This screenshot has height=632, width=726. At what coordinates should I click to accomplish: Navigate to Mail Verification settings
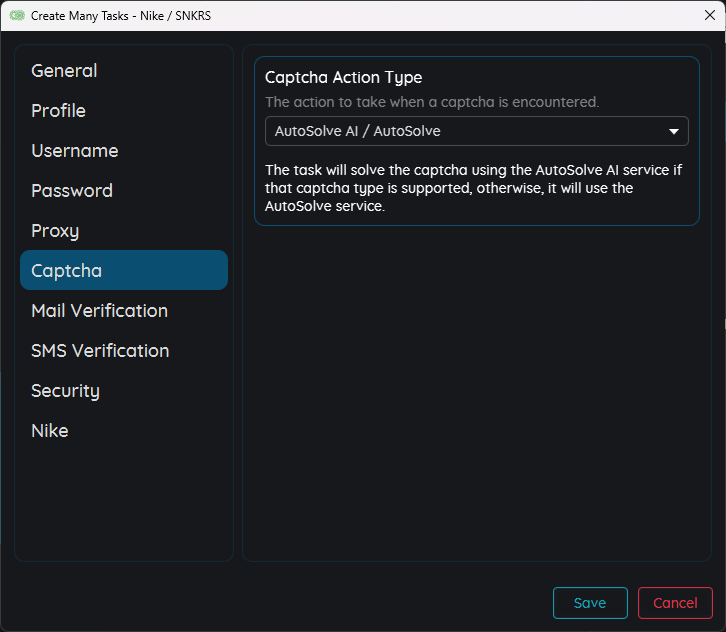pos(99,311)
